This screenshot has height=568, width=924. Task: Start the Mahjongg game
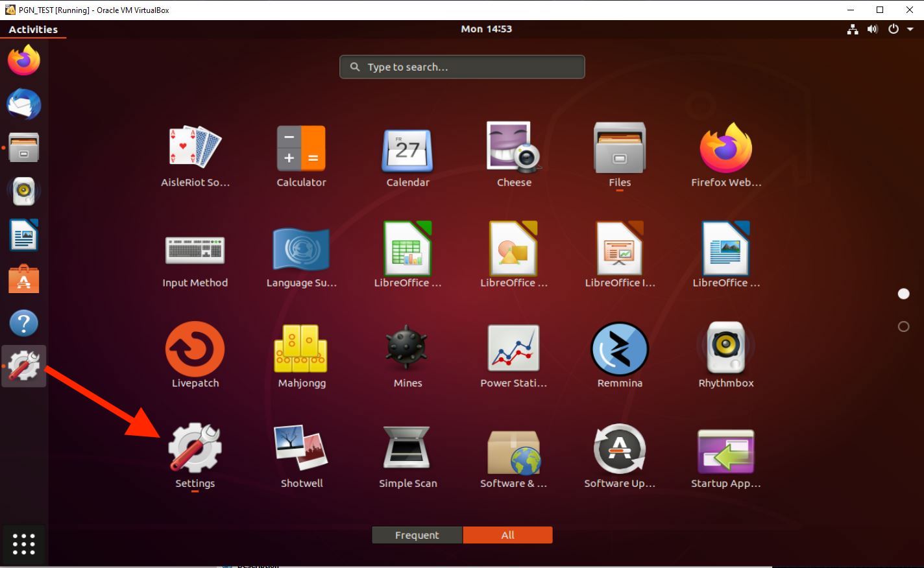click(301, 349)
